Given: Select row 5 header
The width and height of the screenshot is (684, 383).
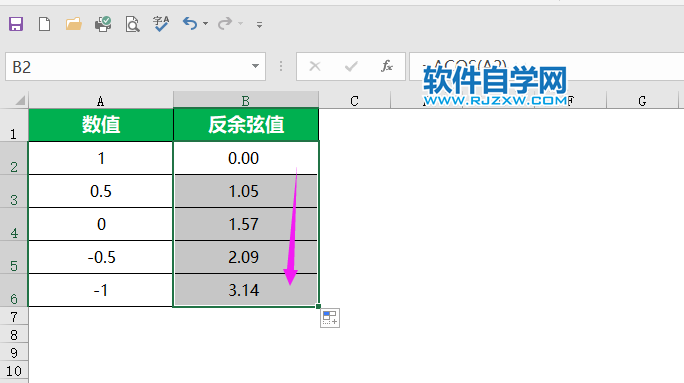Looking at the screenshot, I should coord(14,257).
